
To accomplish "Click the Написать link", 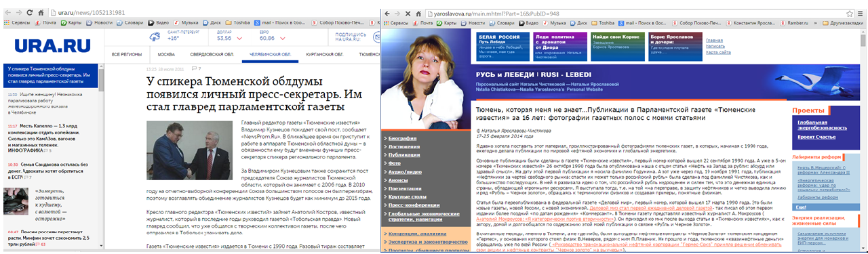I will [x=716, y=45].
